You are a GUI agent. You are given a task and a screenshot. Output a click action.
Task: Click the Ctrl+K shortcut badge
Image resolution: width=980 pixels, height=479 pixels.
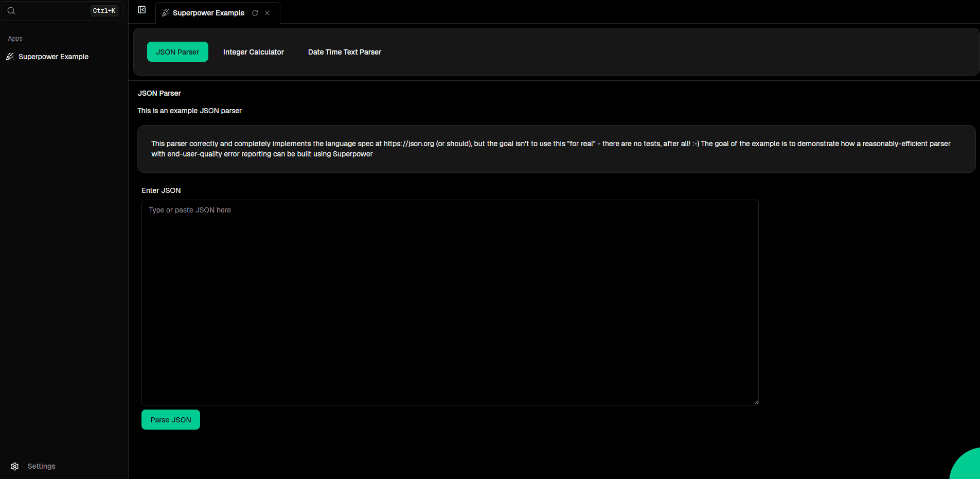tap(104, 11)
